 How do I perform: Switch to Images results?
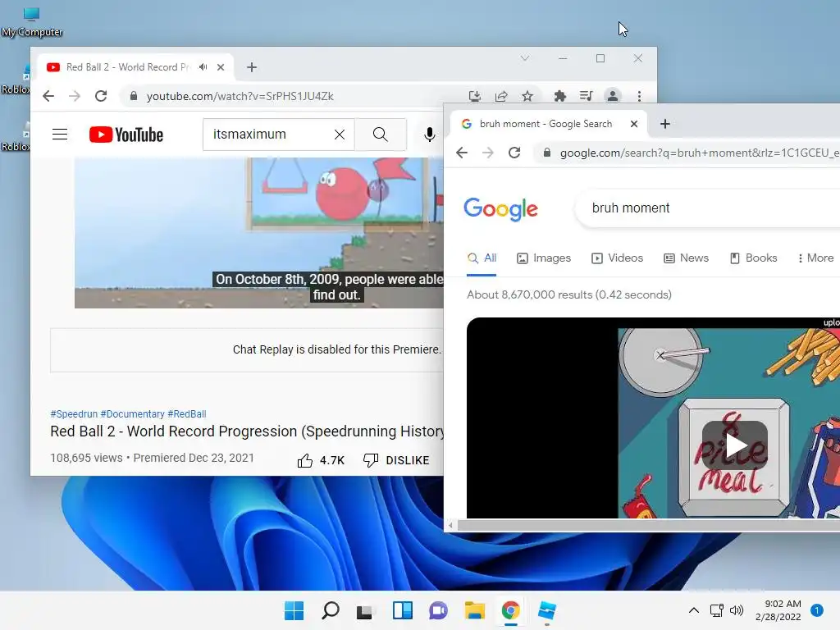[544, 258]
